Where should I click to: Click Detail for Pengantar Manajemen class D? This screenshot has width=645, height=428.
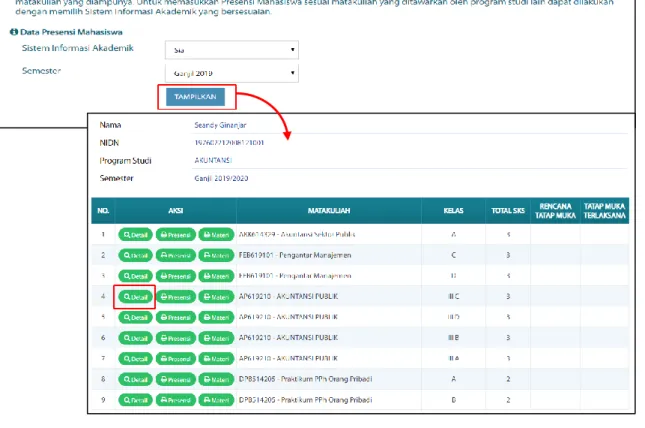pyautogui.click(x=135, y=276)
